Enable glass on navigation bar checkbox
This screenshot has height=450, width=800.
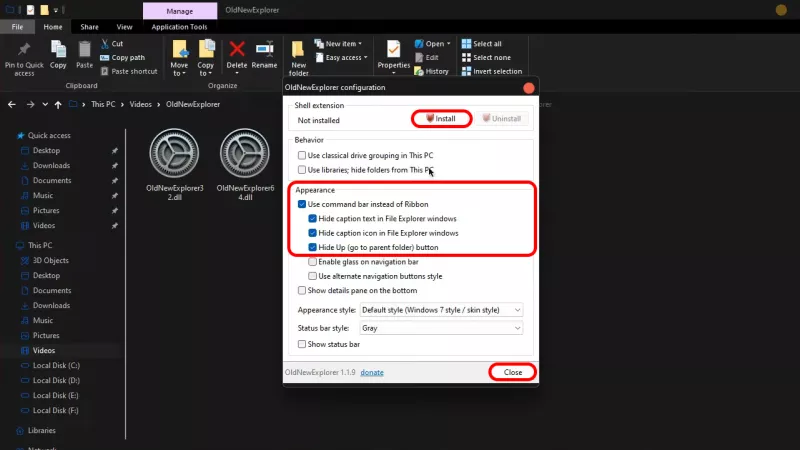click(312, 262)
